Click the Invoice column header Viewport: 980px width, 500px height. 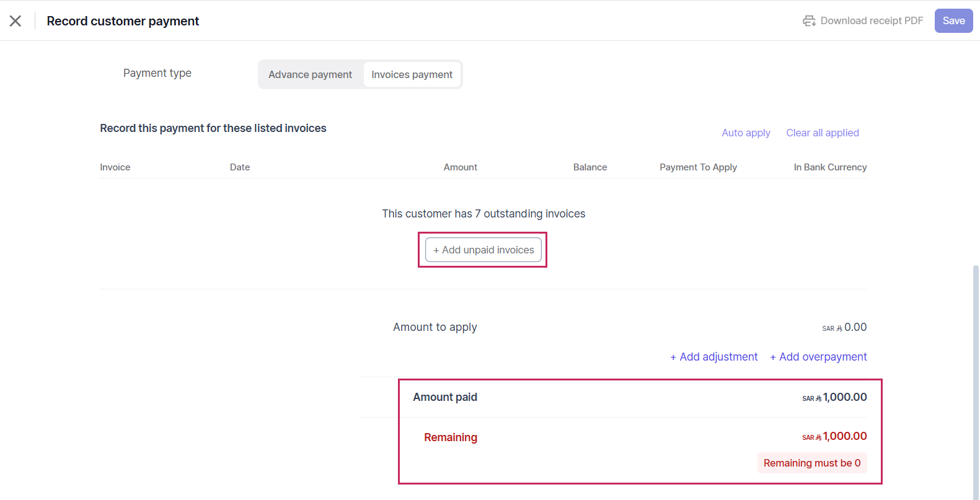coord(115,167)
